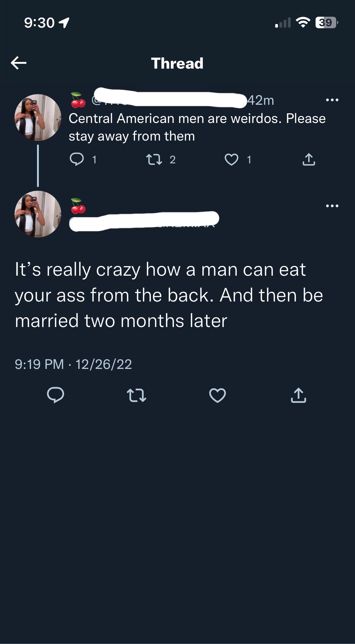
Task: Tap the battery indicator in status bar
Action: (326, 23)
